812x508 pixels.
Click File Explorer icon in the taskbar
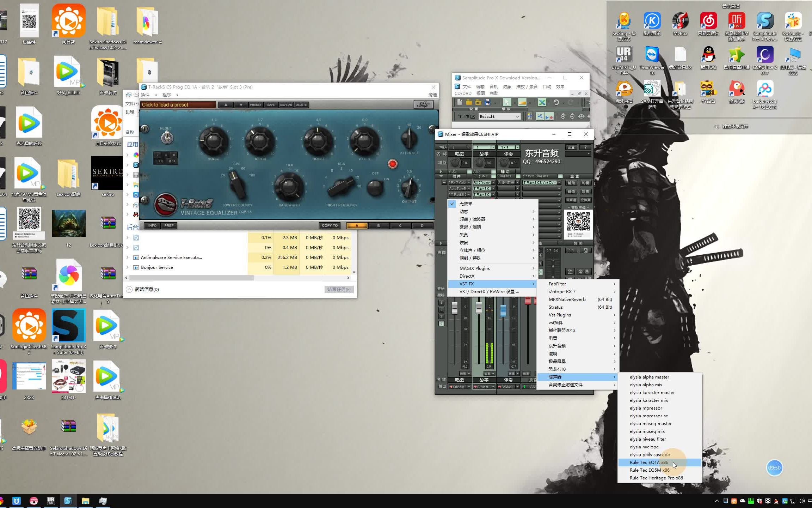[x=85, y=501]
